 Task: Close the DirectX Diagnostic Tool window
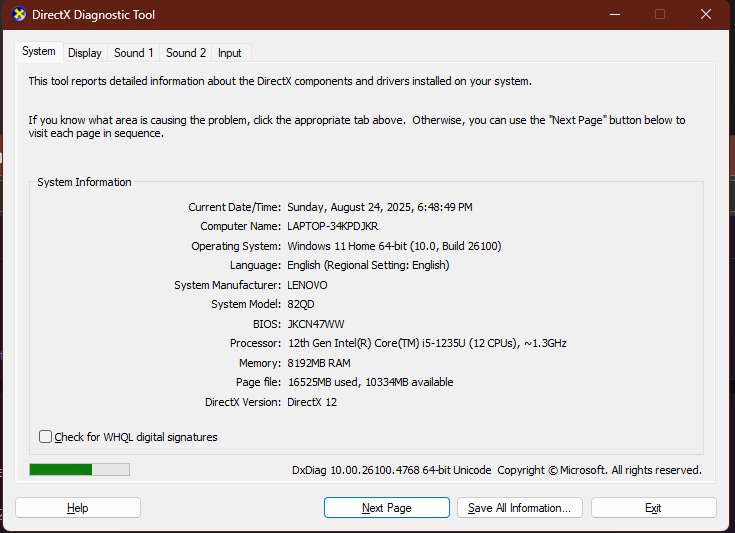706,15
